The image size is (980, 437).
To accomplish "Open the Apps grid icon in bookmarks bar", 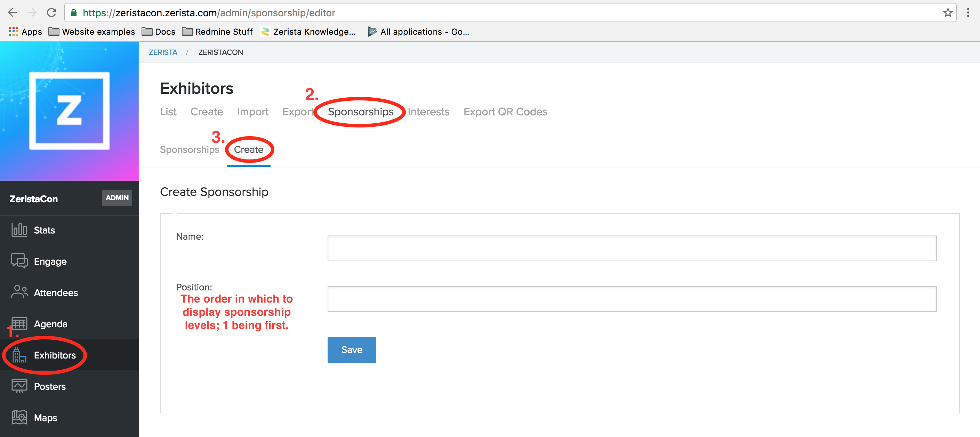I will [x=13, y=32].
